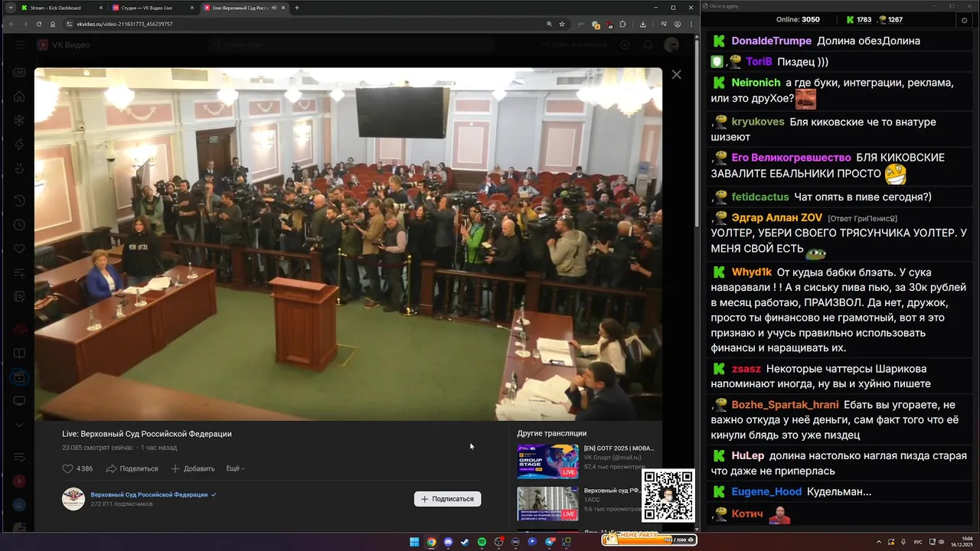Reload the page in Chrome
Screen dimensions: 980x551
[39, 24]
